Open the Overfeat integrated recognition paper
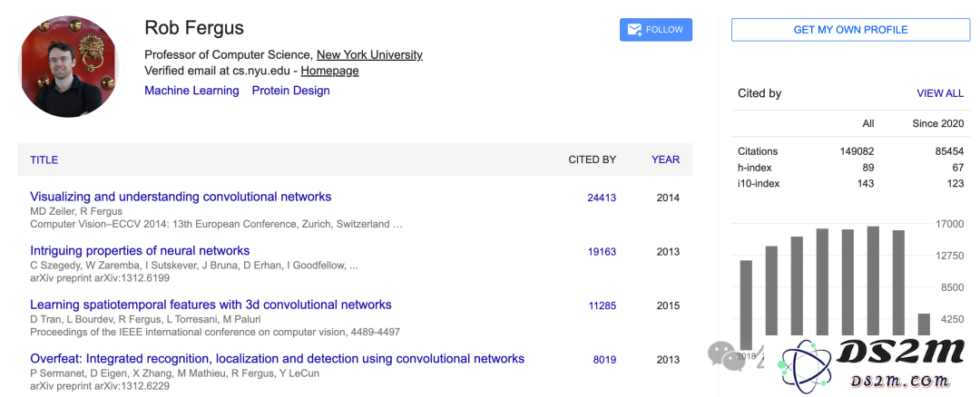The image size is (980, 397). click(277, 359)
